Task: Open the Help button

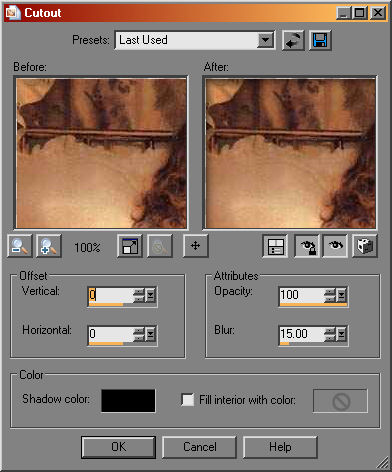Action: pyautogui.click(x=280, y=447)
